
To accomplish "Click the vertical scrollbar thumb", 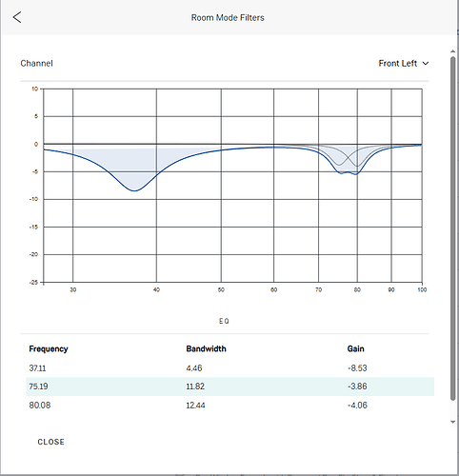I will 453,228.
